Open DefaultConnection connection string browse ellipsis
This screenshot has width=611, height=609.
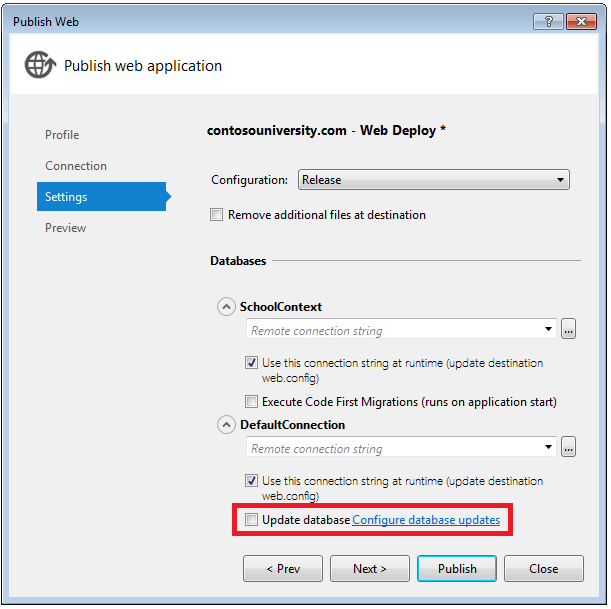click(569, 448)
